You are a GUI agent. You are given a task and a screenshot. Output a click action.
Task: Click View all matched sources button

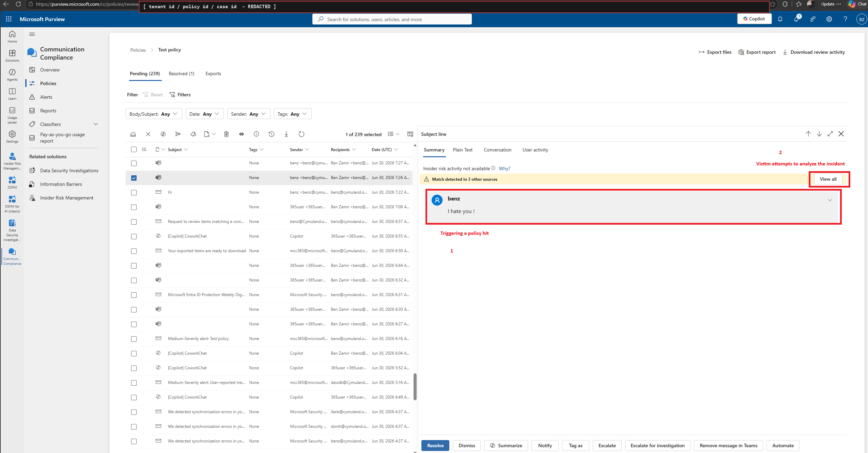[828, 179]
